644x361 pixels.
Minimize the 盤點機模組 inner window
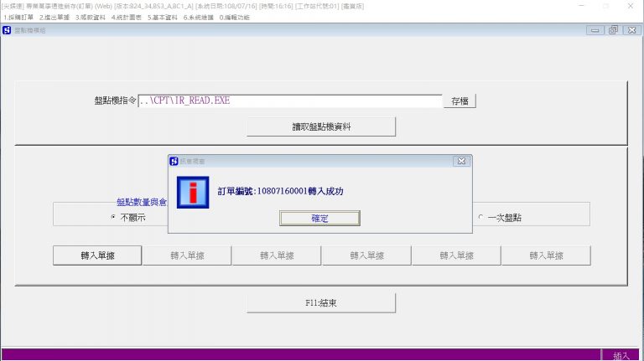point(595,30)
